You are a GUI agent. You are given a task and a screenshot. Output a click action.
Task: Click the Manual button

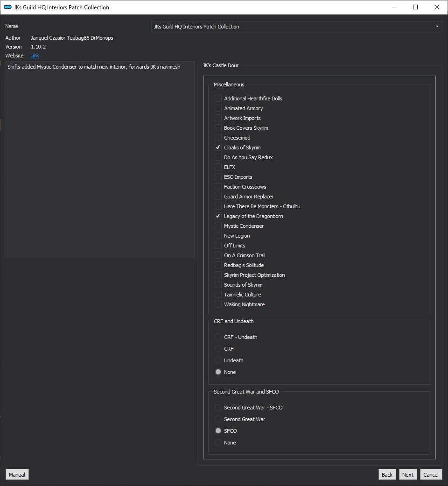tap(17, 474)
